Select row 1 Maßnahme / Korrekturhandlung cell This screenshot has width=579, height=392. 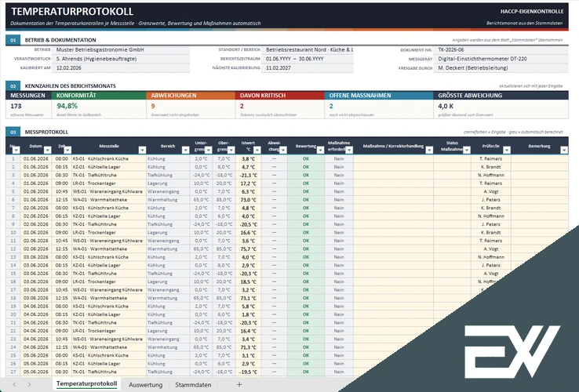tap(393, 158)
